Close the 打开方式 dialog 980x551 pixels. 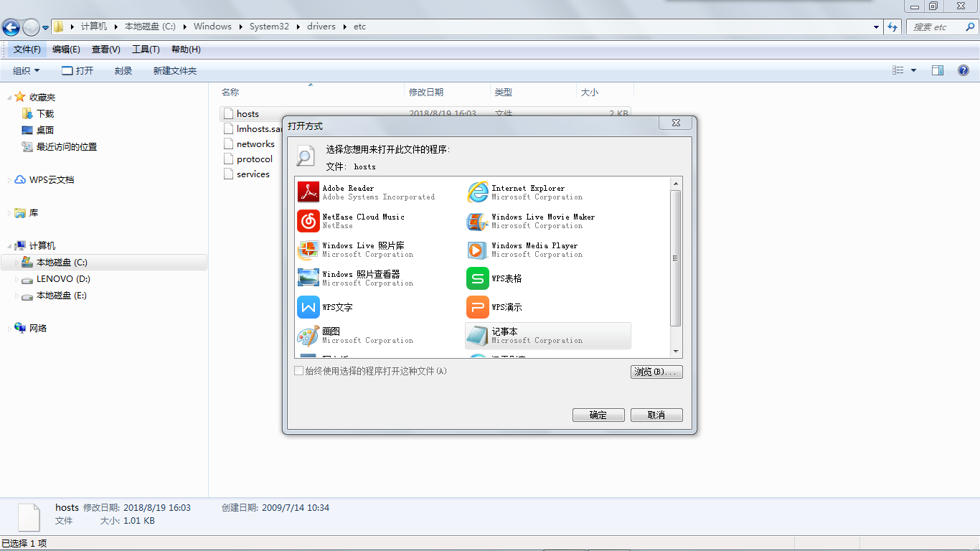pos(676,123)
